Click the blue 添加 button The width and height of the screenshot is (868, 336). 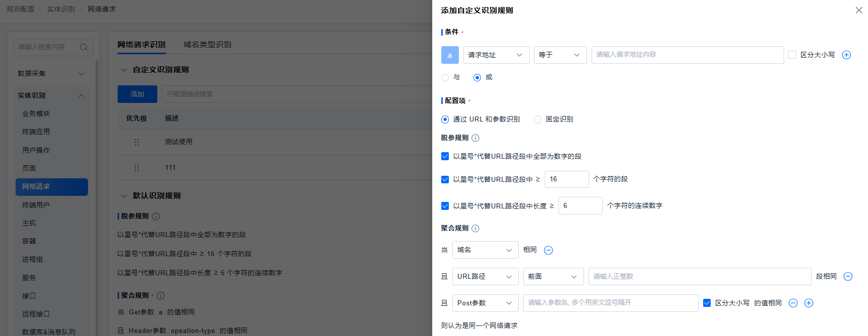[x=137, y=94]
